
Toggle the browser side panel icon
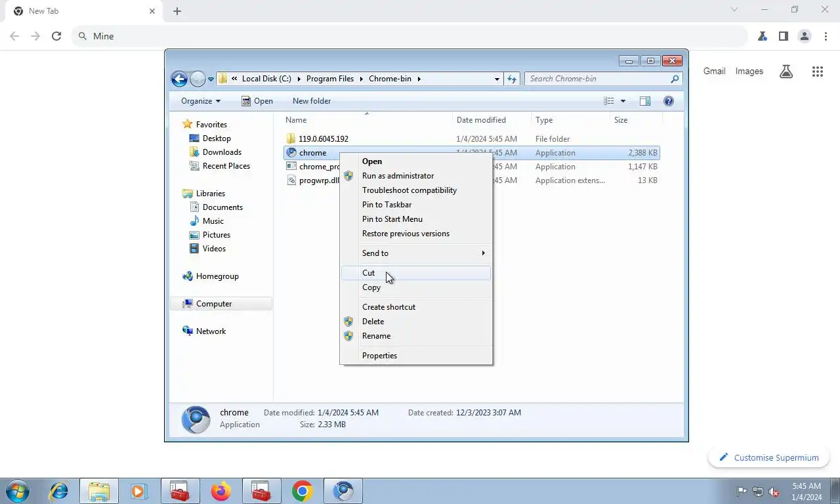tap(783, 36)
